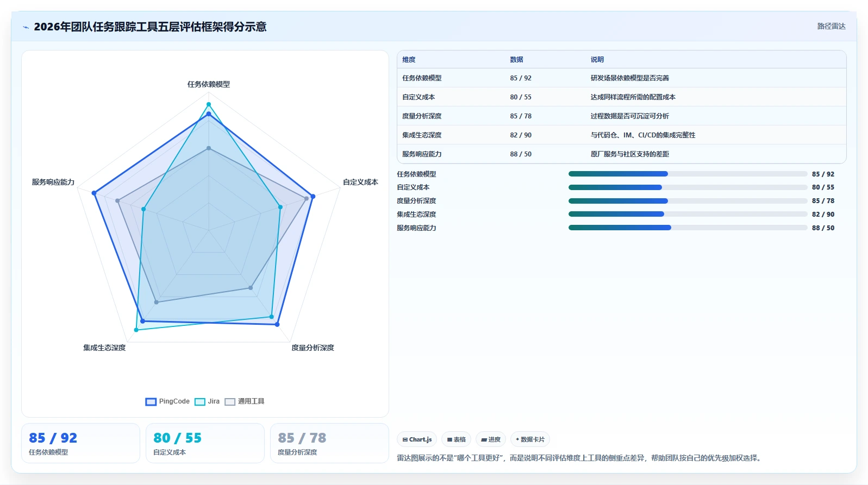Click the 数据 table column header
The height and width of the screenshot is (485, 868).
click(516, 60)
